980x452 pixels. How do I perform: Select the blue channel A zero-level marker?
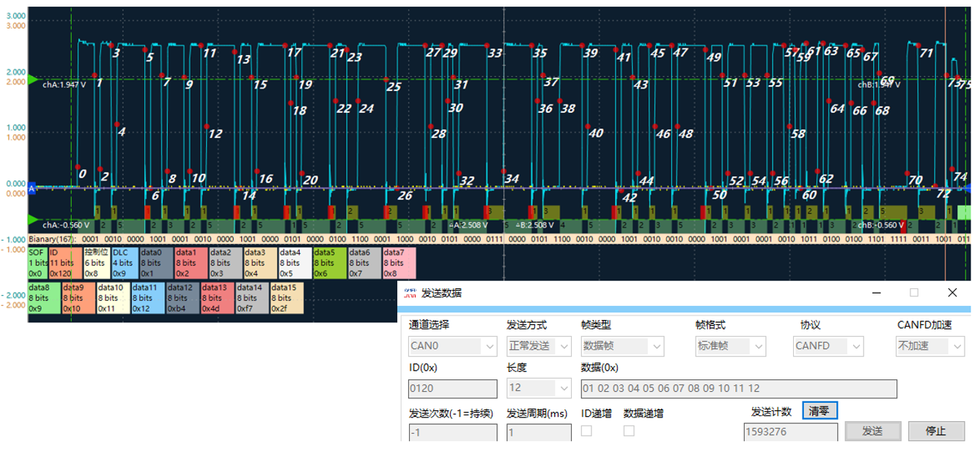pos(32,189)
